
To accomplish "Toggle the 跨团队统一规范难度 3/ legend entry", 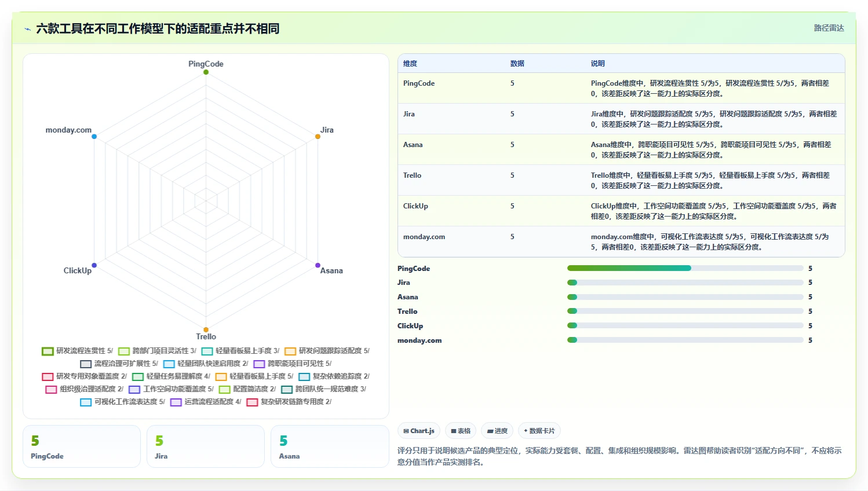I will [x=324, y=389].
